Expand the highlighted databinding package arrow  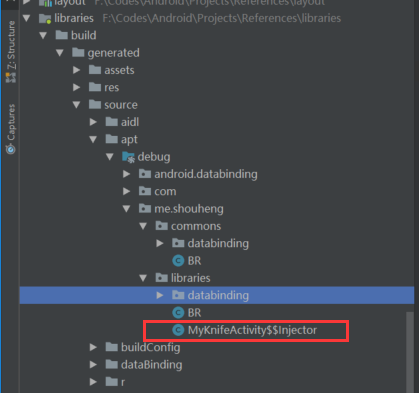tap(160, 295)
